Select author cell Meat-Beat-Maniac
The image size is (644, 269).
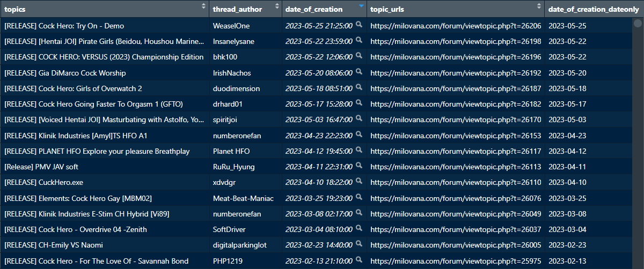pos(245,198)
